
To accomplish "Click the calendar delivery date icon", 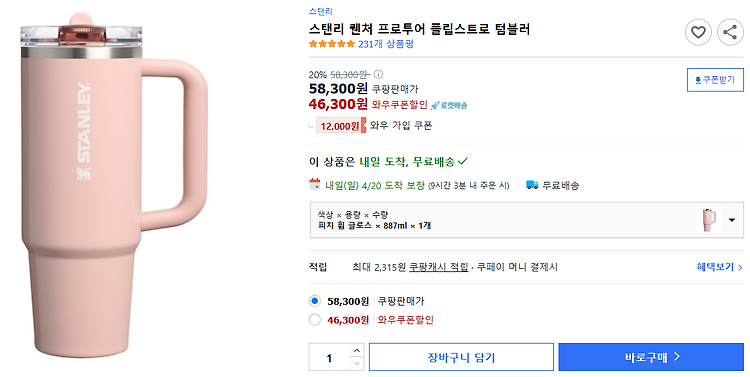I will pos(315,184).
